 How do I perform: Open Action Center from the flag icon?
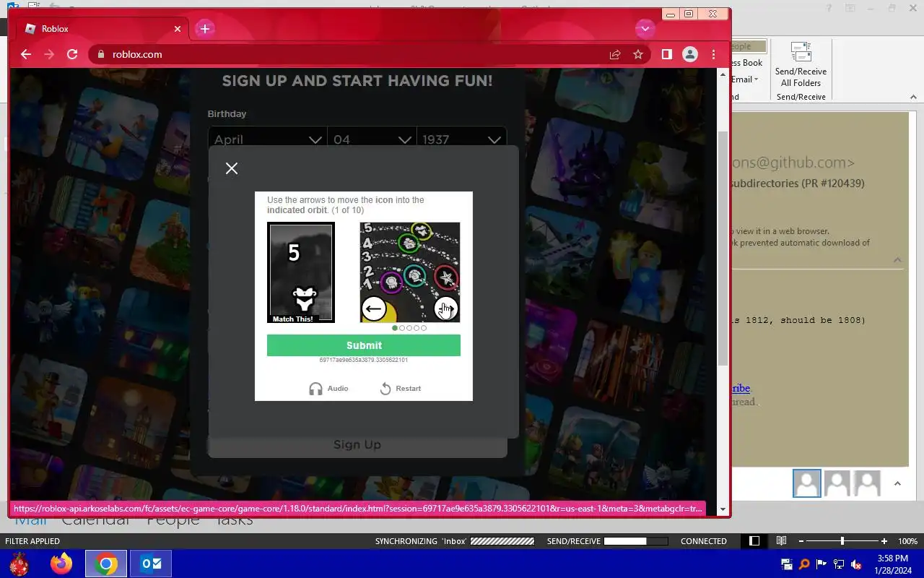pos(821,564)
